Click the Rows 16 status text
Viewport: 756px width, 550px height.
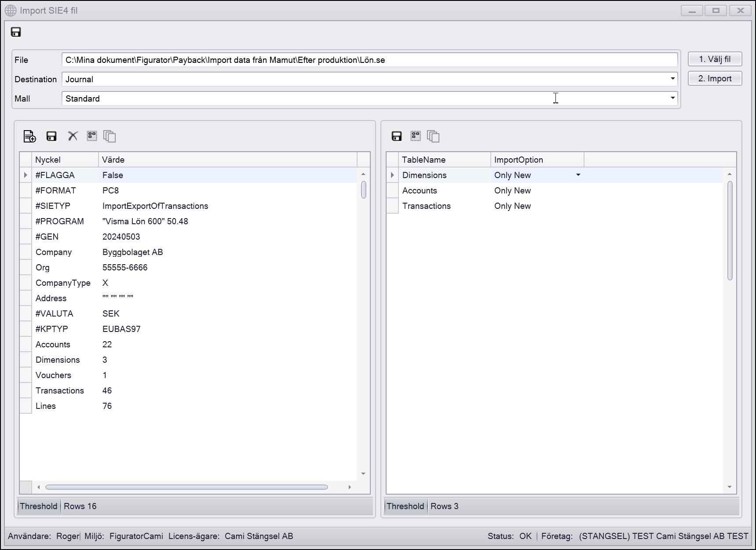tap(80, 506)
